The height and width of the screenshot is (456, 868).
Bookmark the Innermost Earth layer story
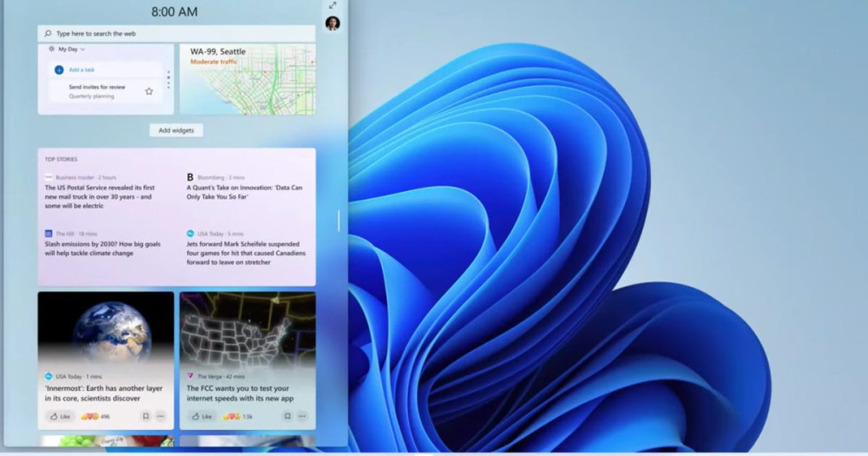pyautogui.click(x=145, y=416)
